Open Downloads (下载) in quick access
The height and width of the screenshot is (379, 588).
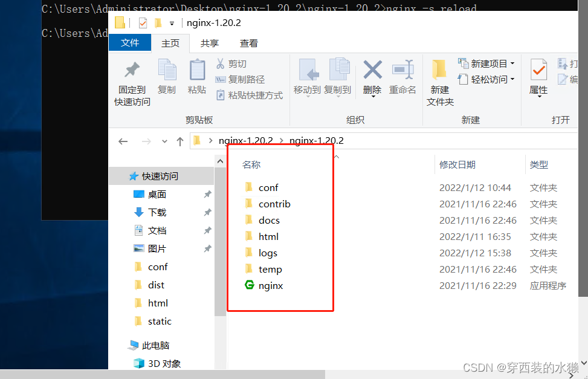coord(157,212)
